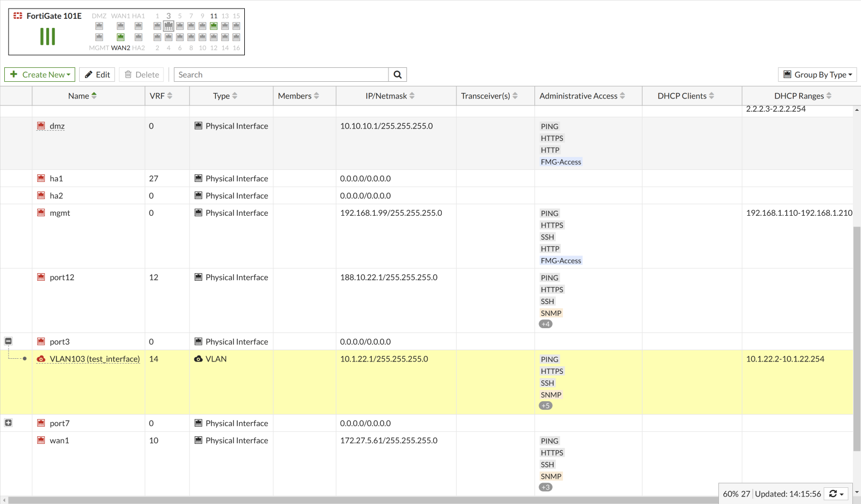This screenshot has height=504, width=861.
Task: Click the Fortinet logo icon
Action: click(x=18, y=16)
